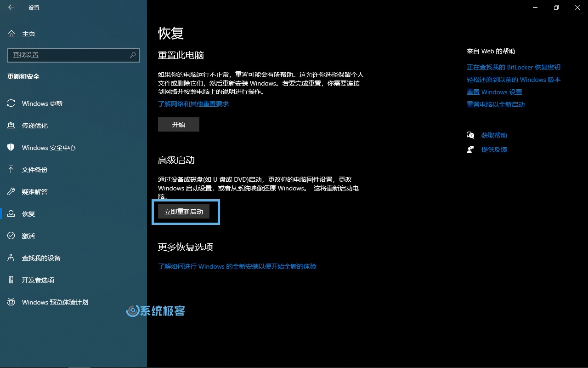Click the search magnifier icon in 查找设置 box
This screenshot has height=368, width=588.
(133, 55)
